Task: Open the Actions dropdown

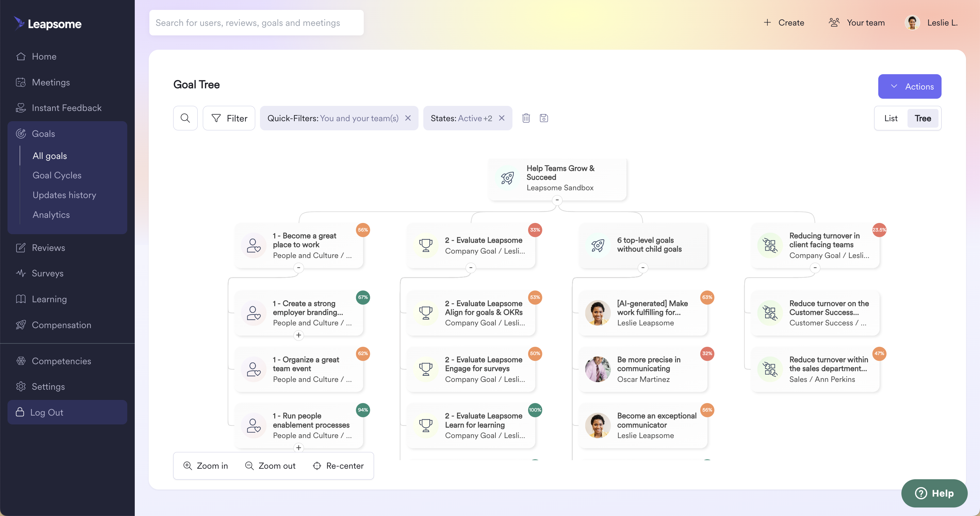Action: pos(909,86)
